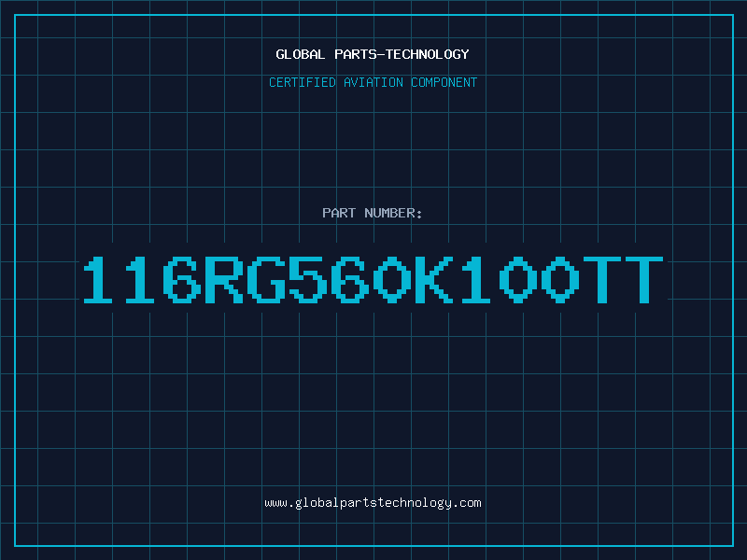Click the PART NUMBER: label

tap(373, 213)
